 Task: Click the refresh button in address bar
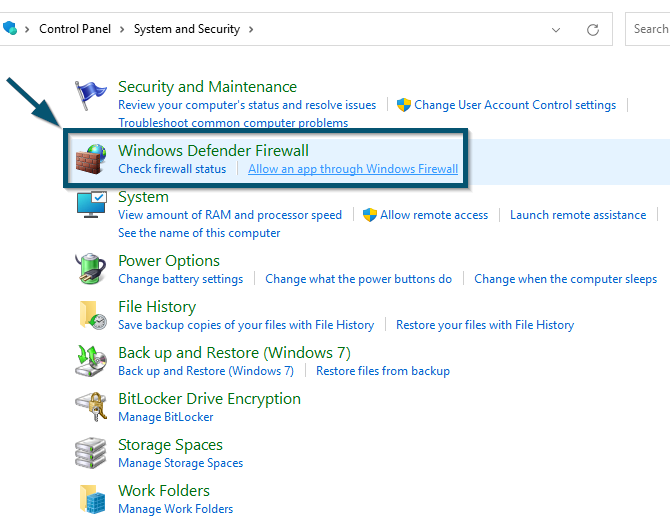593,29
